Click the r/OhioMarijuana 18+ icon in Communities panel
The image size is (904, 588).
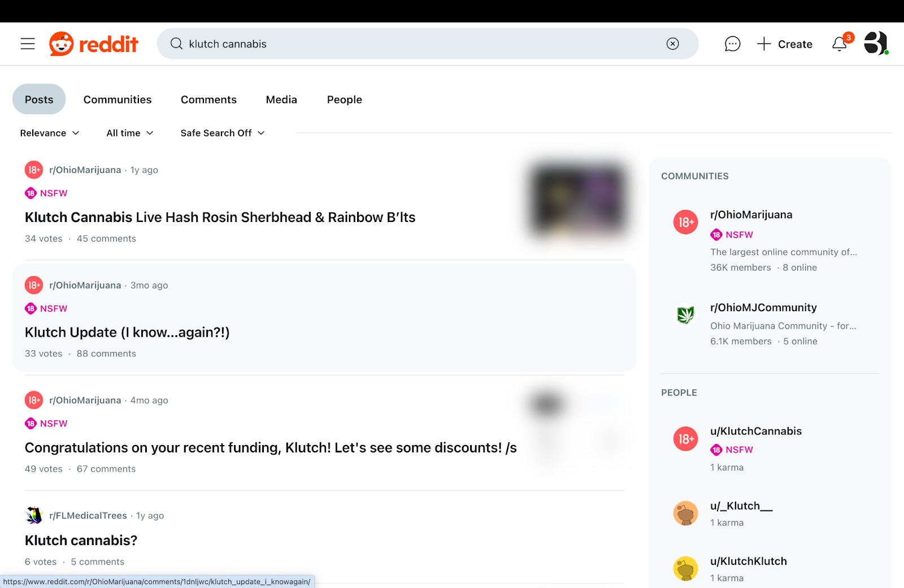pyautogui.click(x=685, y=222)
